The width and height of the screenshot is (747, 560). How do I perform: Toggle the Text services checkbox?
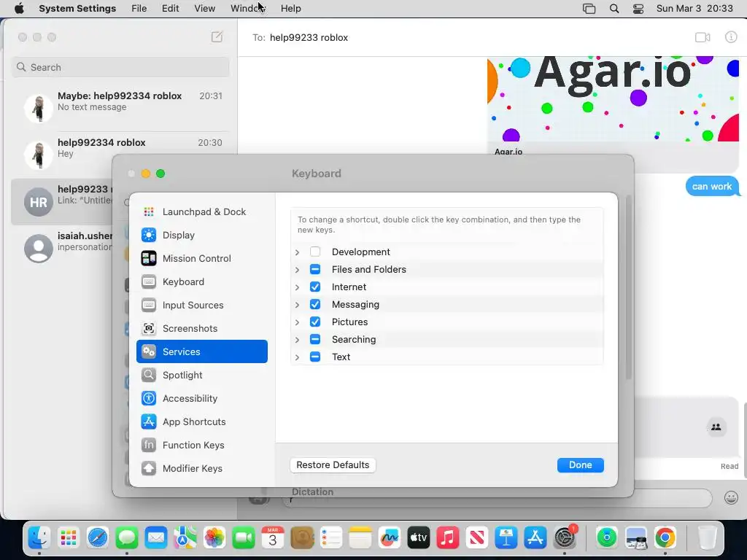pos(315,357)
